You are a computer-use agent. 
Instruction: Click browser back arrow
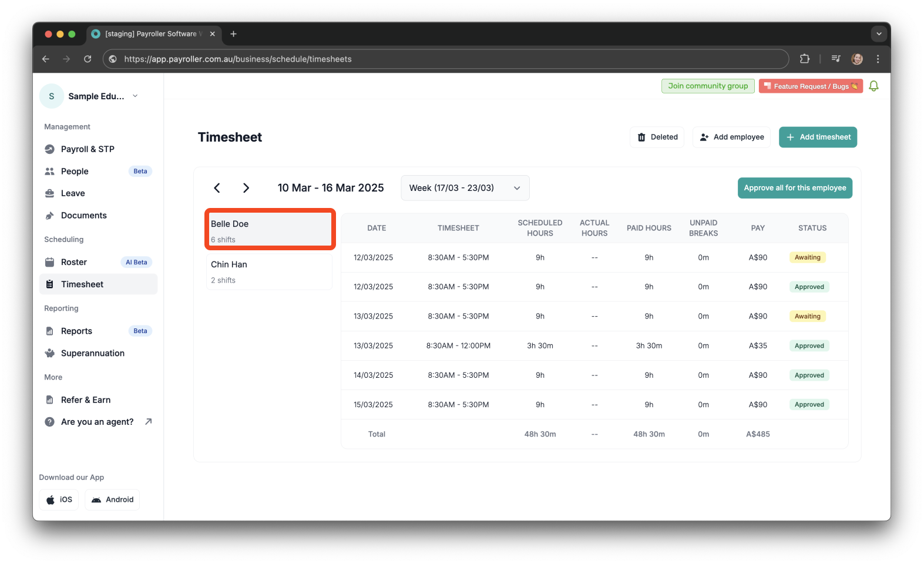[x=46, y=59]
